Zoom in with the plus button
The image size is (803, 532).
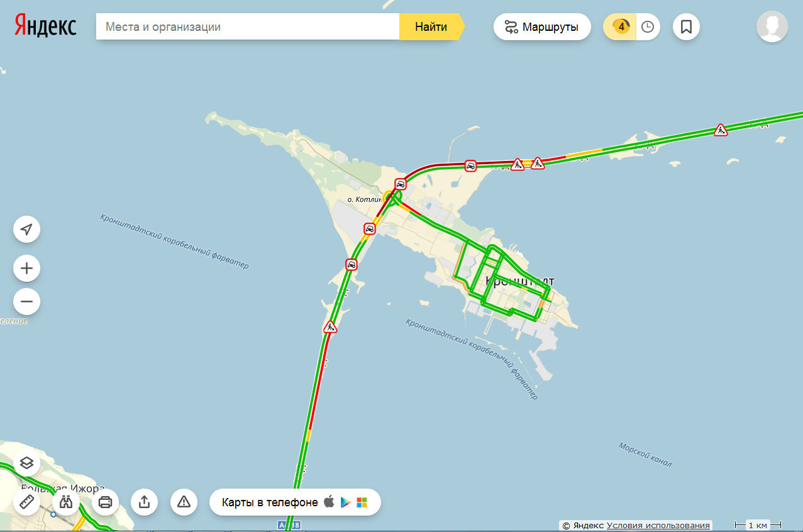pos(26,269)
